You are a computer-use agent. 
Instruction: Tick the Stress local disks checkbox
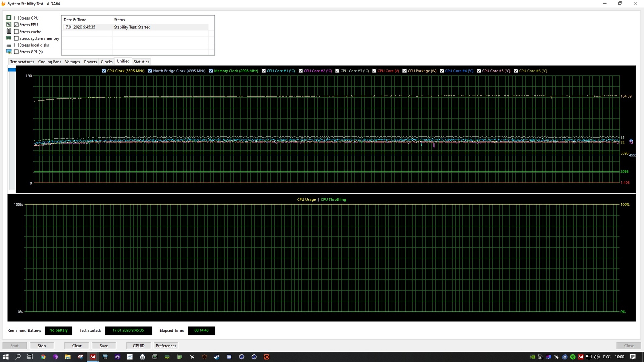pyautogui.click(x=16, y=45)
